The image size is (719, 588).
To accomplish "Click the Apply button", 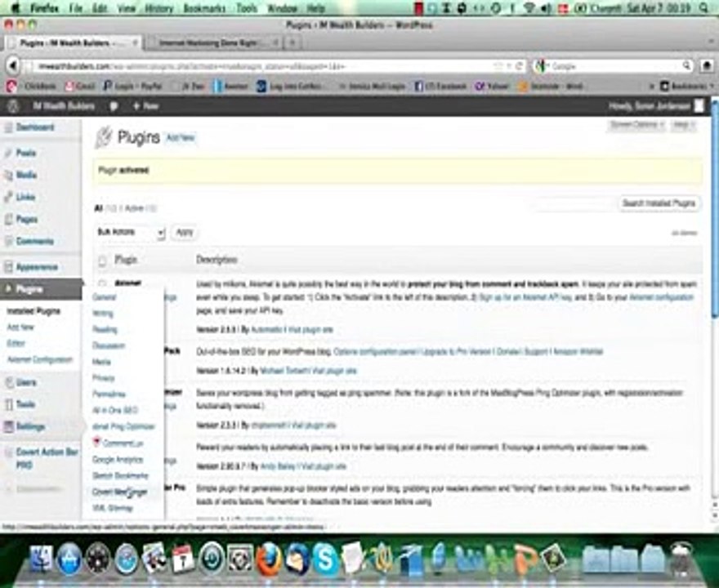I will pyautogui.click(x=185, y=233).
